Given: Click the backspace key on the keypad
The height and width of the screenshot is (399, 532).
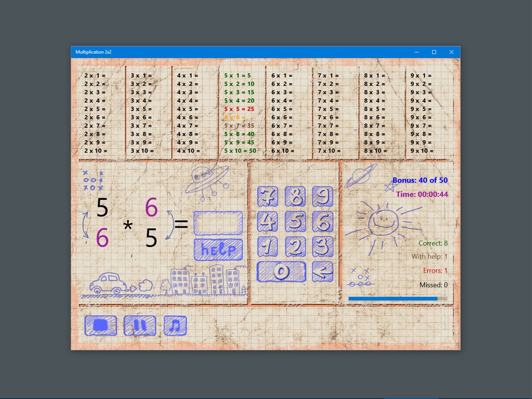Looking at the screenshot, I should (x=324, y=272).
